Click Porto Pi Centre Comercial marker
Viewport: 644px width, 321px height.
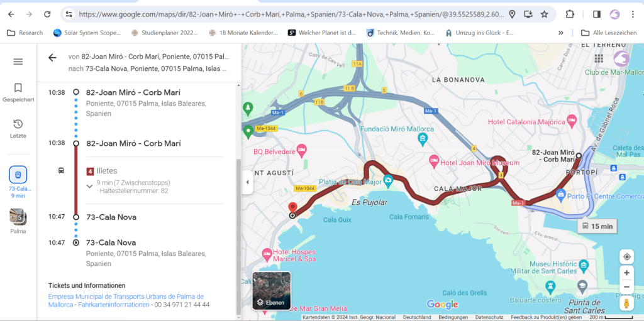pyautogui.click(x=560, y=196)
